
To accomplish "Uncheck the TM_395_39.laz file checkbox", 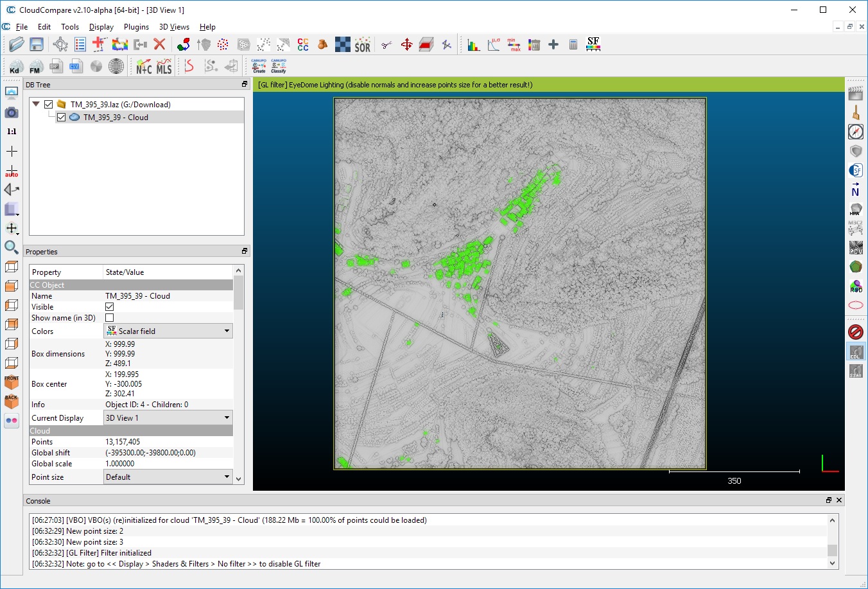I will click(48, 104).
